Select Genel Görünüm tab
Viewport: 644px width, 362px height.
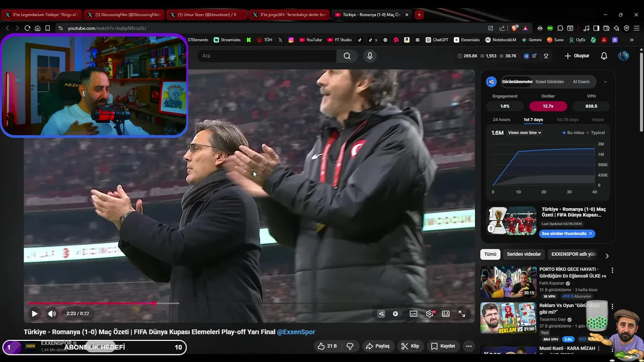[x=549, y=81]
